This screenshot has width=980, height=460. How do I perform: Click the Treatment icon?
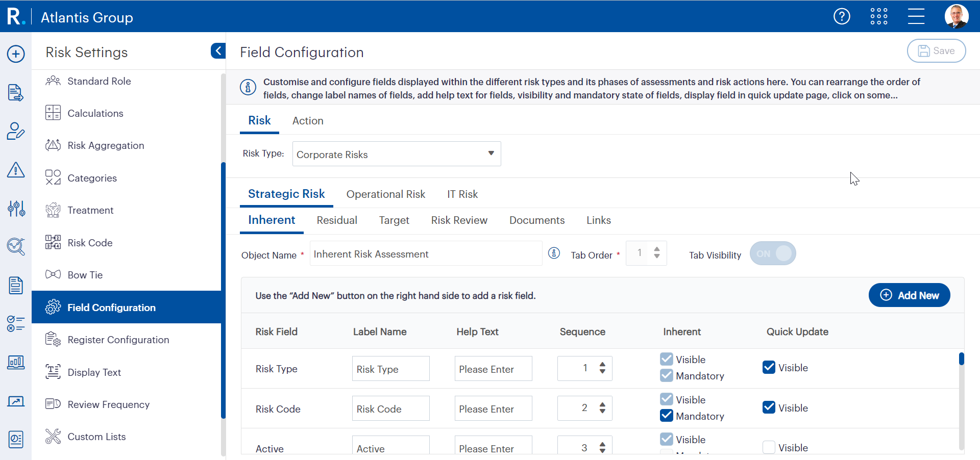pos(53,210)
